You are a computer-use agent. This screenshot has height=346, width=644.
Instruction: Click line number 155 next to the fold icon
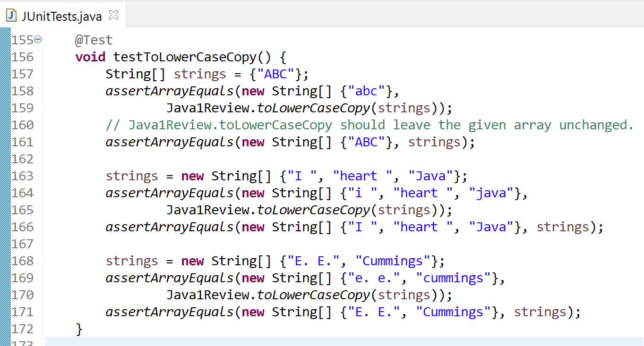pyautogui.click(x=22, y=40)
